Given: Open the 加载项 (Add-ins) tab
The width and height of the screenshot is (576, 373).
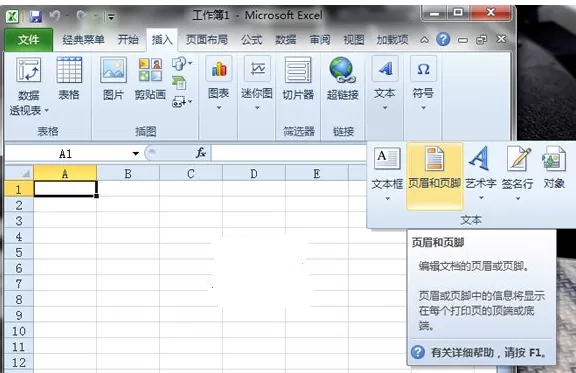Looking at the screenshot, I should 392,40.
